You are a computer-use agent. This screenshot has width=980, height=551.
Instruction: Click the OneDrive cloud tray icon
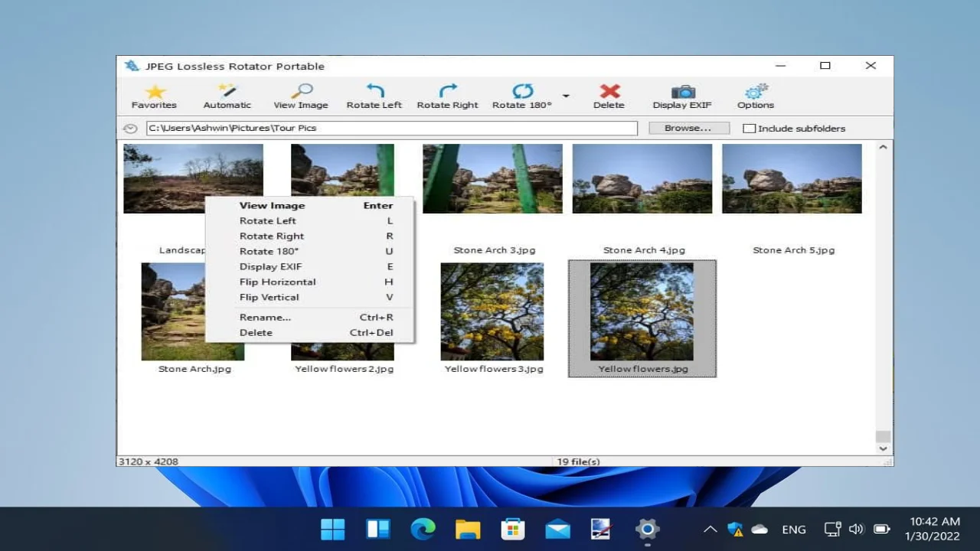click(x=759, y=529)
